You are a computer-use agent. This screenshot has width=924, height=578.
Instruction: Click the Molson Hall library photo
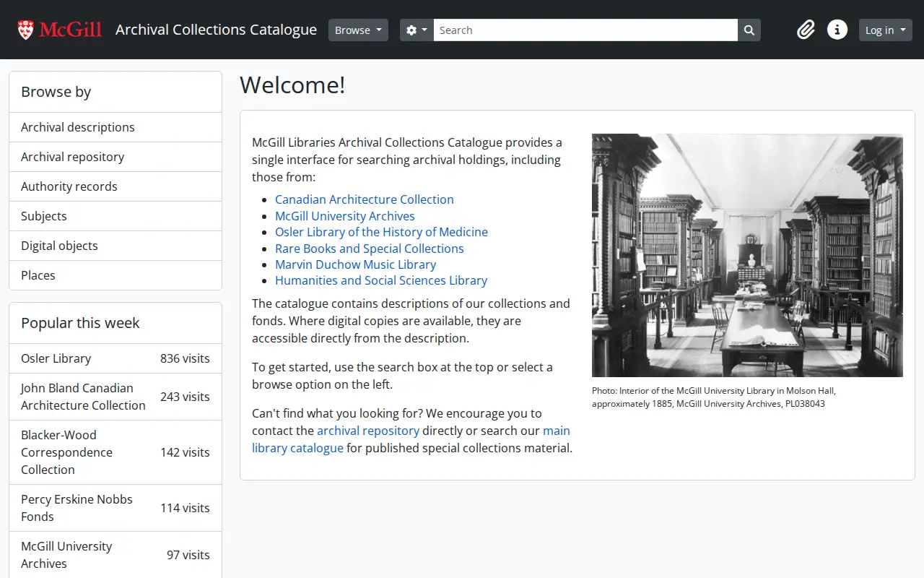click(x=747, y=255)
